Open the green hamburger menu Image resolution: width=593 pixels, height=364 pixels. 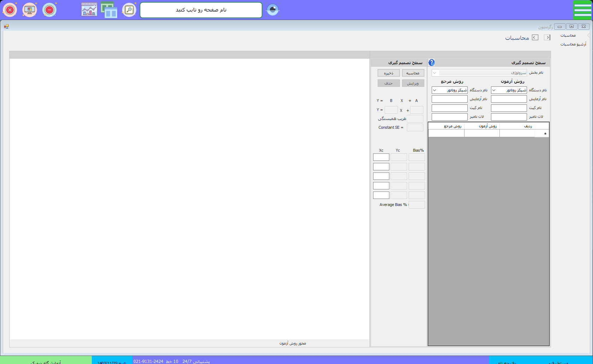582,10
